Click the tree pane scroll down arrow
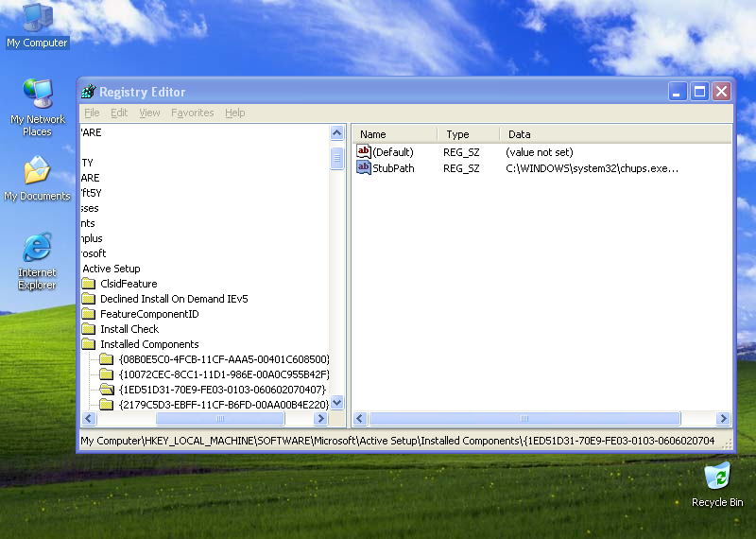The width and height of the screenshot is (756, 539). point(337,402)
